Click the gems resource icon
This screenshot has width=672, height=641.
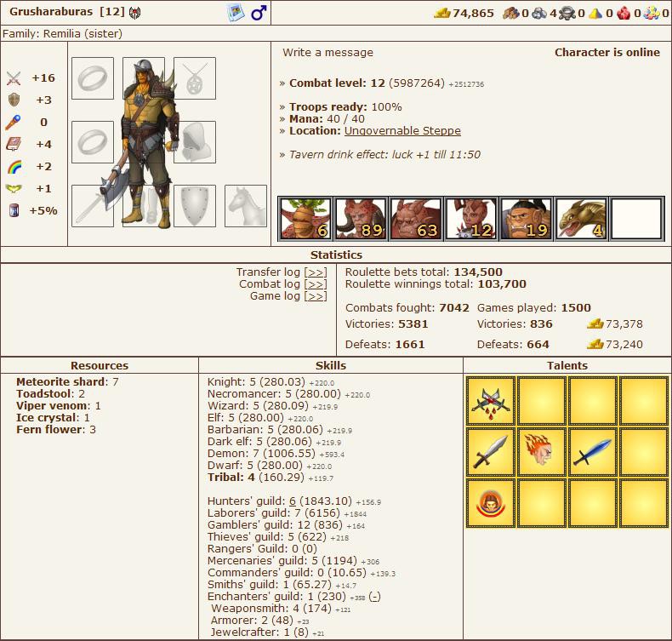pos(652,14)
